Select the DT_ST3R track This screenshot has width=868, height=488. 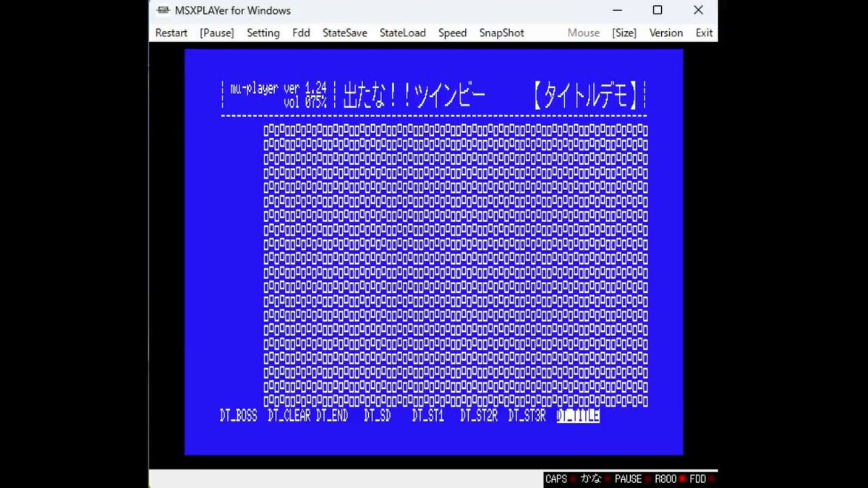point(527,416)
